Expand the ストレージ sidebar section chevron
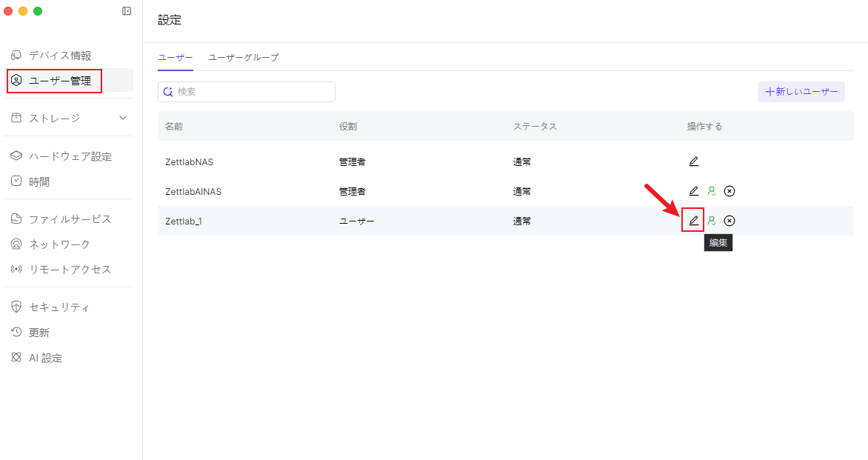Viewport: 868px width, 460px height. pyautogui.click(x=123, y=118)
